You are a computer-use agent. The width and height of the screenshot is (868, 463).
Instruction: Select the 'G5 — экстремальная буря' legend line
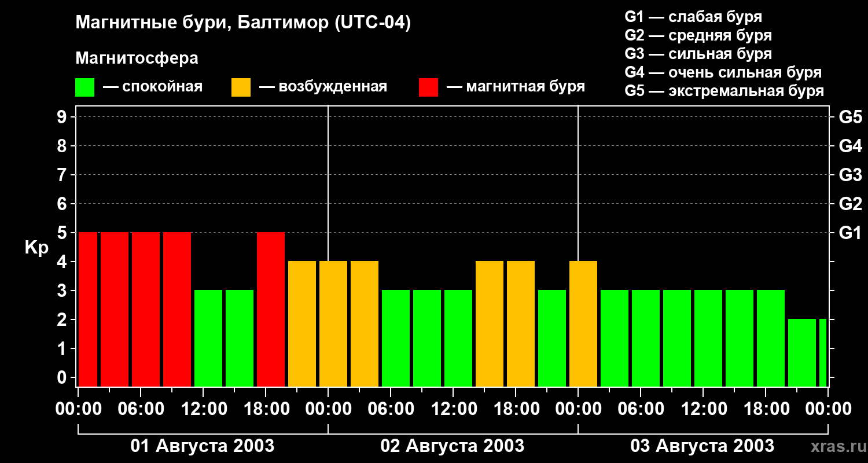[x=724, y=91]
